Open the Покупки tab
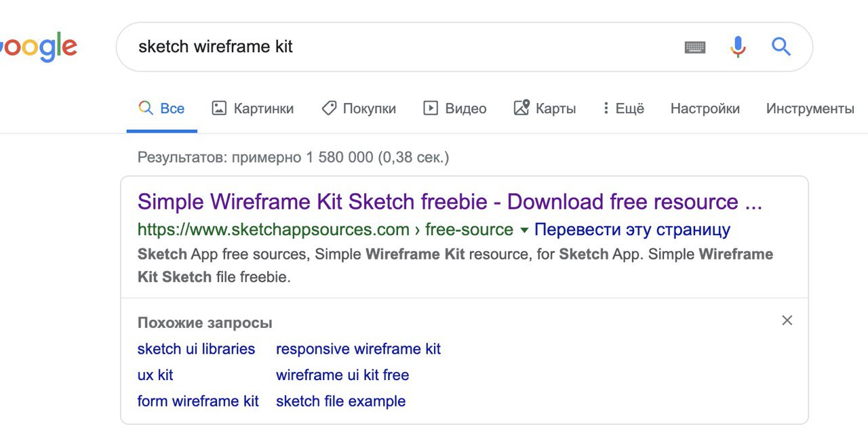This screenshot has width=868, height=439. coord(359,108)
